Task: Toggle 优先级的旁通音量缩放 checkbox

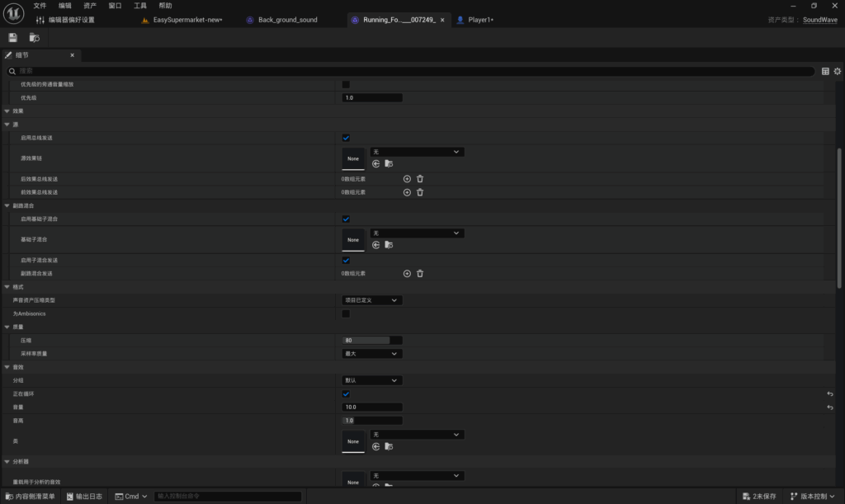Action: tap(346, 84)
